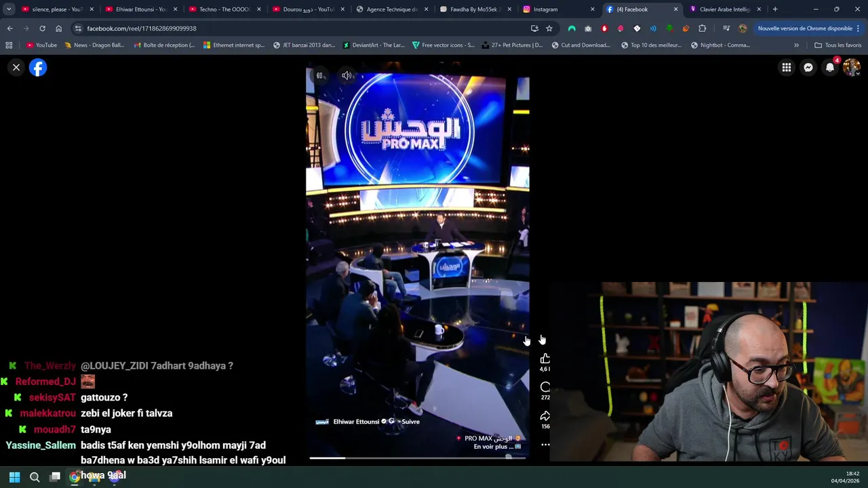The width and height of the screenshot is (868, 488).
Task: Switch to the Instagram tab
Action: coord(559,9)
